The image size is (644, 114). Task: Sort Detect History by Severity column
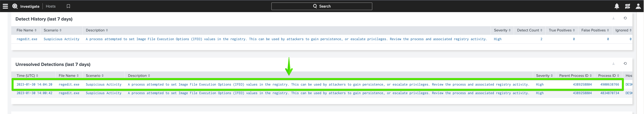tap(502, 30)
